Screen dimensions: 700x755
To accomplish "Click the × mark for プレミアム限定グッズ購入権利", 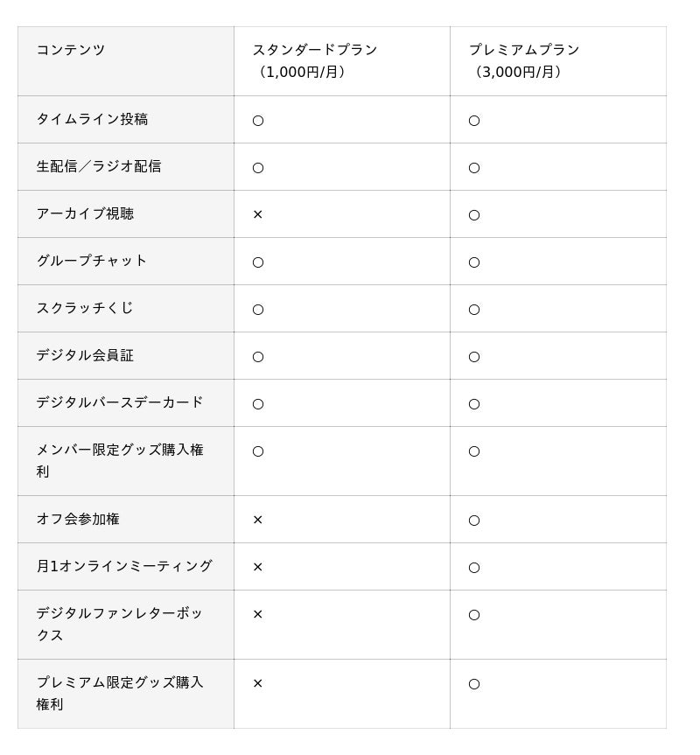I will (x=257, y=683).
